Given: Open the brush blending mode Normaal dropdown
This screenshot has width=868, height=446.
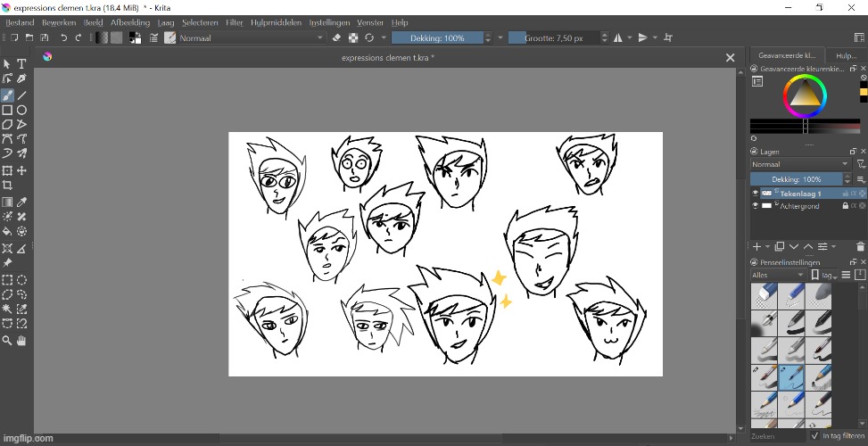Looking at the screenshot, I should 252,37.
